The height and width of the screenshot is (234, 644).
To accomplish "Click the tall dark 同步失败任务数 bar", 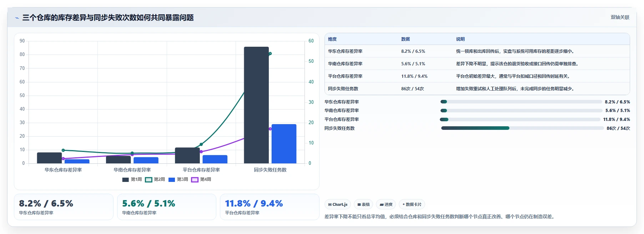I will [x=256, y=105].
